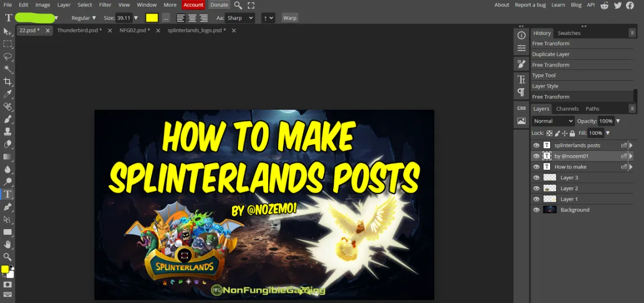Open the Character panel icon
The width and height of the screenshot is (644, 303).
(x=521, y=79)
